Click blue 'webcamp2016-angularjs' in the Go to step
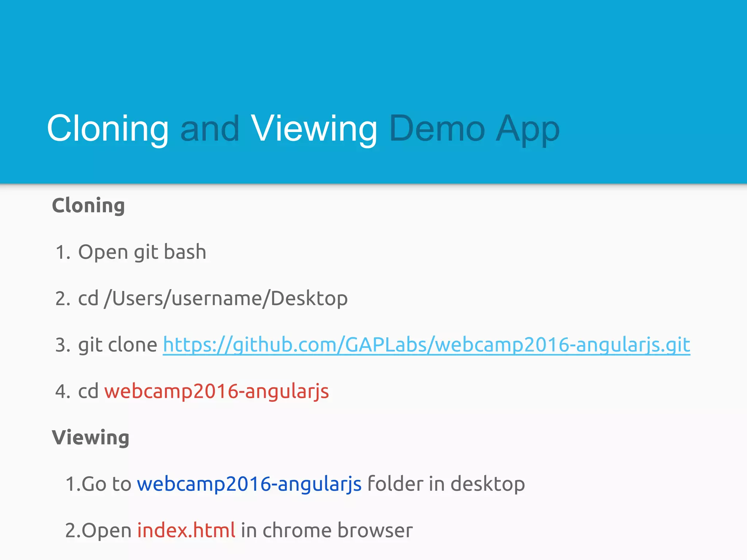 (x=249, y=484)
